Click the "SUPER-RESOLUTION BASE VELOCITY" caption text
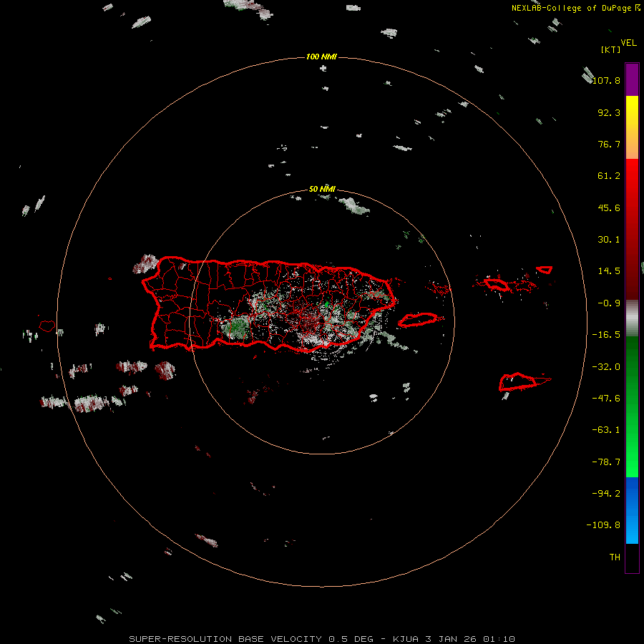Viewport: 644px width, 644px height. coord(225,639)
